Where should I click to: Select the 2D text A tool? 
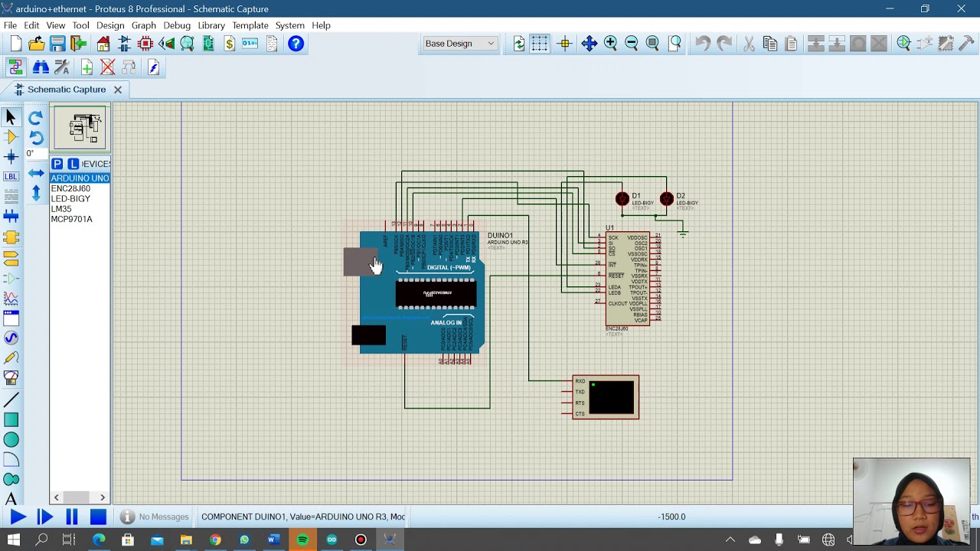11,499
